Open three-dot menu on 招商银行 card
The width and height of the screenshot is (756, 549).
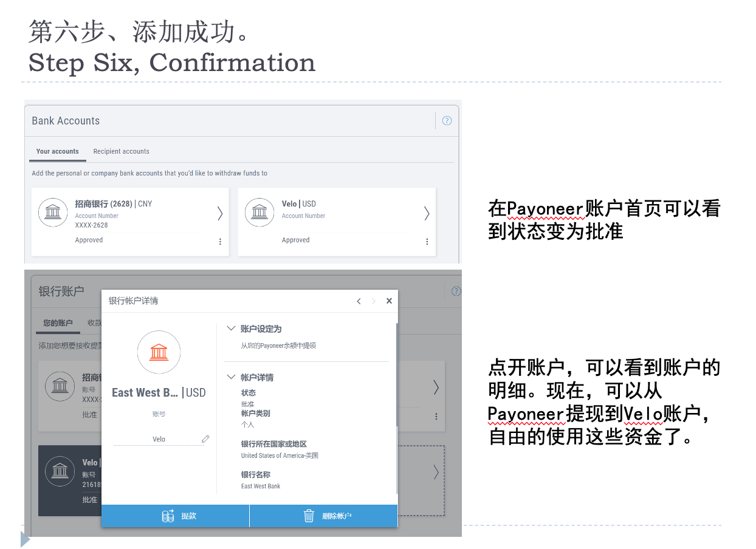pyautogui.click(x=220, y=242)
